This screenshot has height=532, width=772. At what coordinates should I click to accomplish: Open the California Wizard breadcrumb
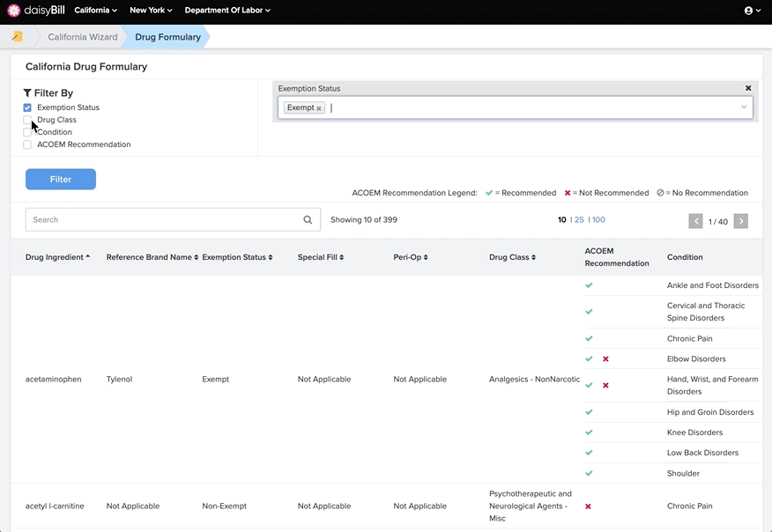(82, 37)
